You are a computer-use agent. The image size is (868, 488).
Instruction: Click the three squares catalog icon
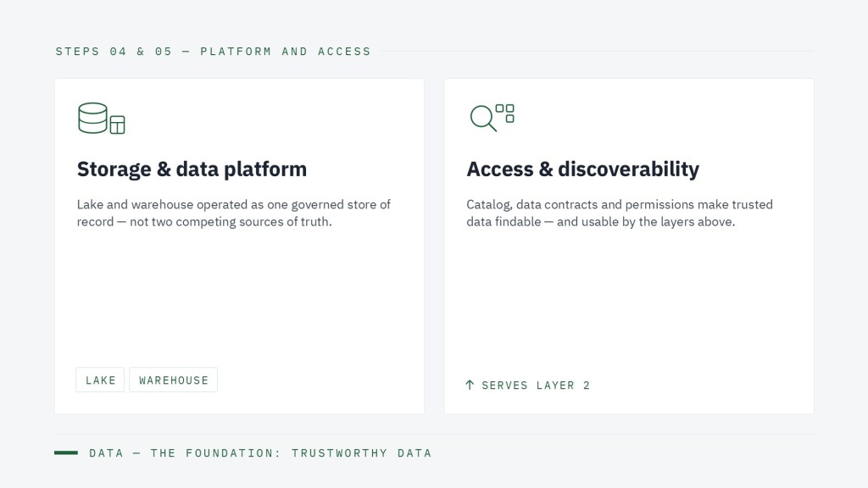click(505, 113)
